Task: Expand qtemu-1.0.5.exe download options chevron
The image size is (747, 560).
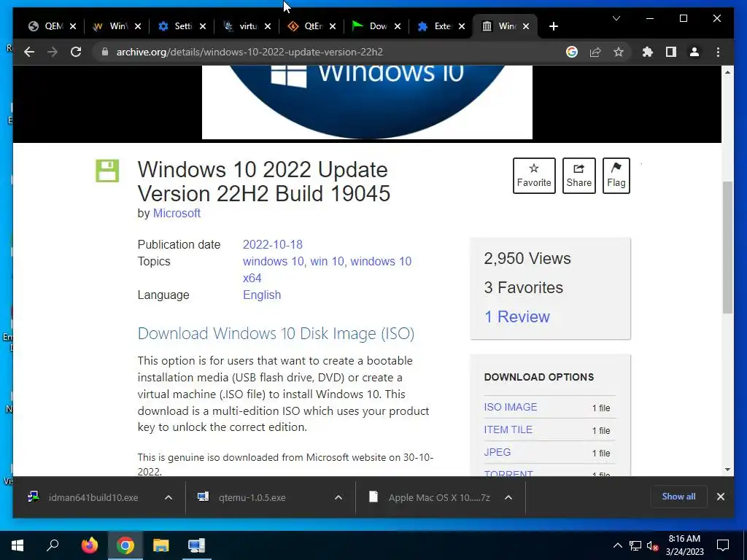Action: tap(338, 497)
